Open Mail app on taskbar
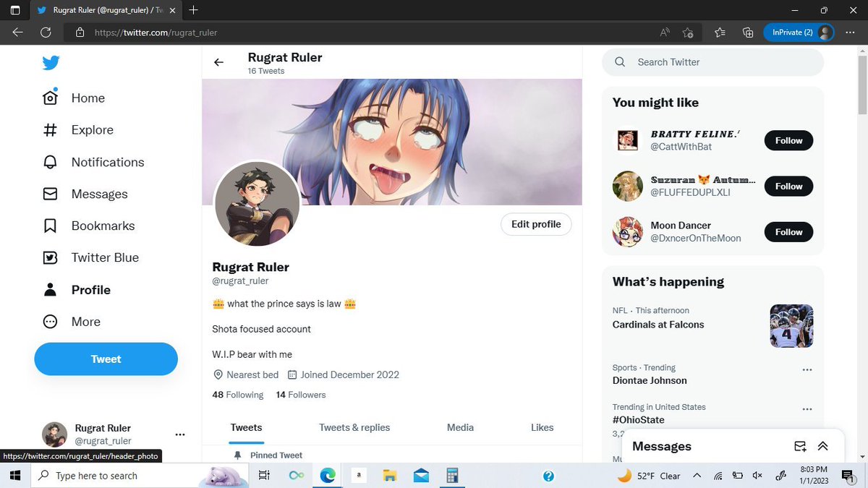The height and width of the screenshot is (488, 868). click(x=421, y=476)
